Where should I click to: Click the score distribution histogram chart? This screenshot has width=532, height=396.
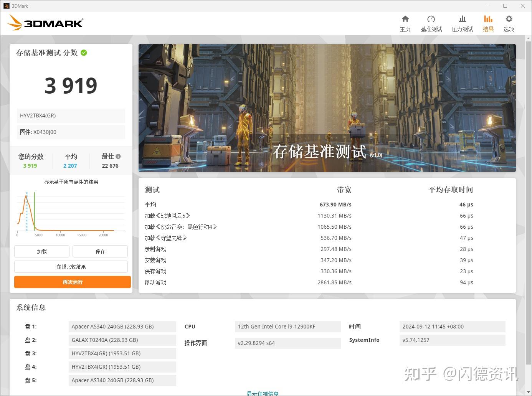71,211
